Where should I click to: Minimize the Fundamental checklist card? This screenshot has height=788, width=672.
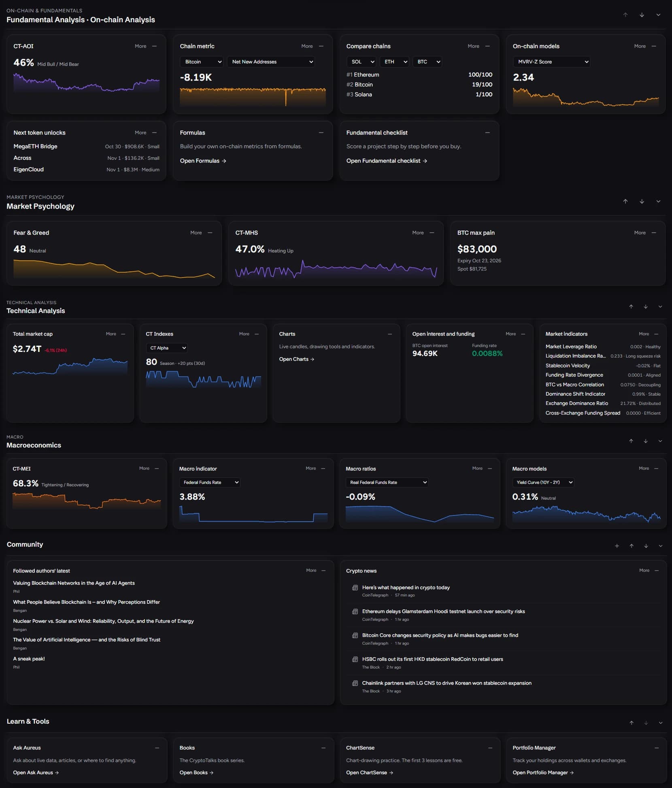pos(487,133)
